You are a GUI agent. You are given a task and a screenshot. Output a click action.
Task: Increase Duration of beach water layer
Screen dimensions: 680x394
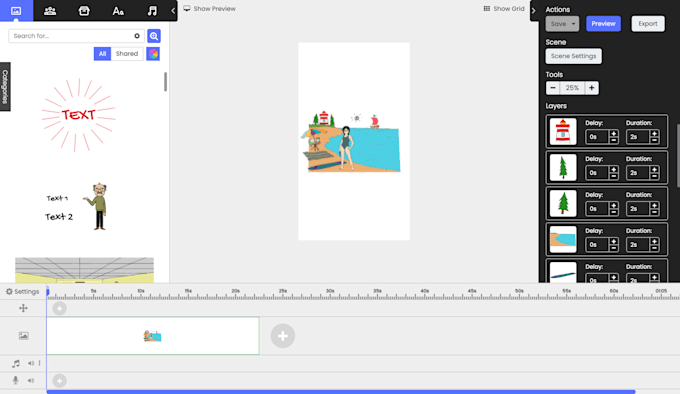[x=654, y=241]
